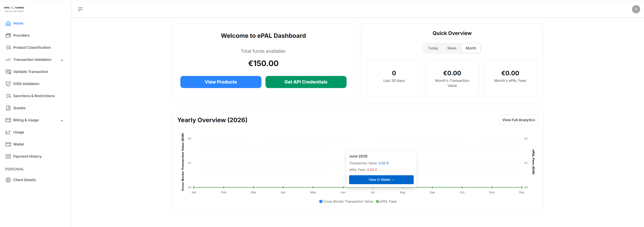Image resolution: width=644 pixels, height=227 pixels.
Task: Open View Full Analytics
Action: tap(518, 120)
